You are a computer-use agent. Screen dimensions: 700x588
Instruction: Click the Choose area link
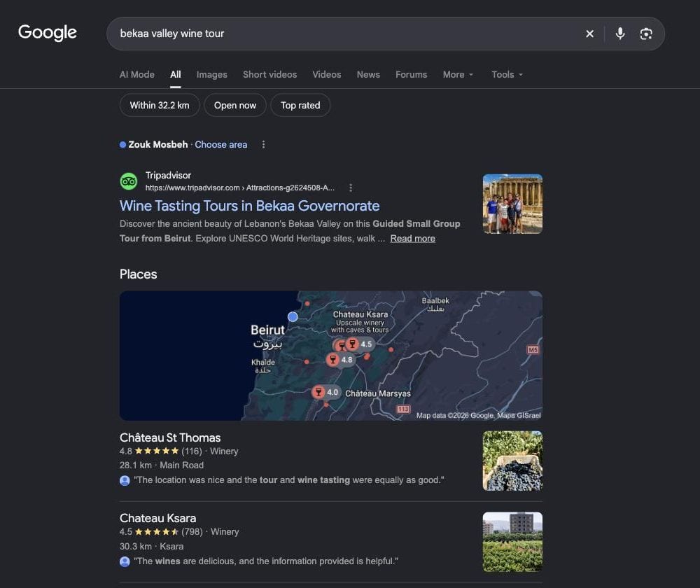pos(221,145)
